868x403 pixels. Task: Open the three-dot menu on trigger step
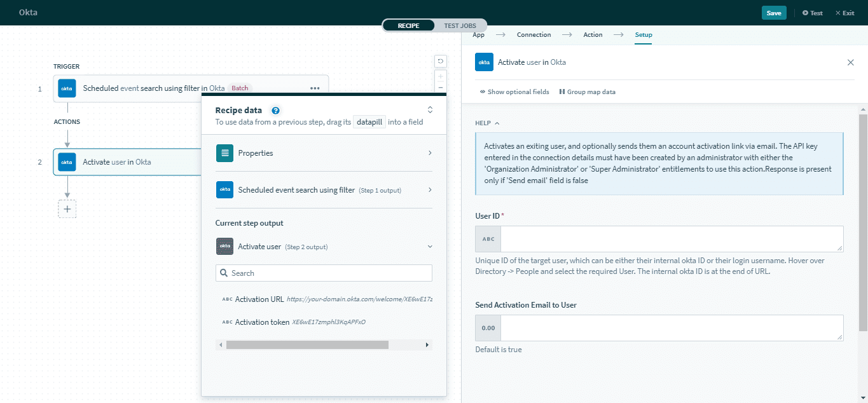coord(315,88)
